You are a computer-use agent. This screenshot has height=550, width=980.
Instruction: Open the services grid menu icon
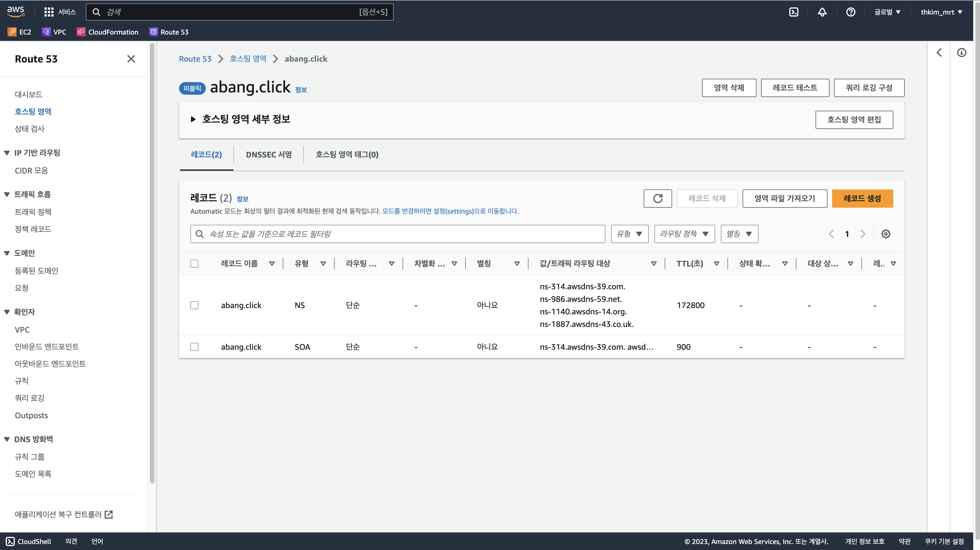click(x=49, y=12)
